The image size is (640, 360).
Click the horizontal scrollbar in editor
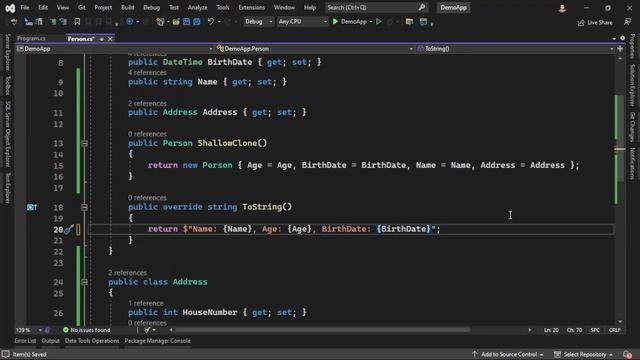click(x=322, y=330)
